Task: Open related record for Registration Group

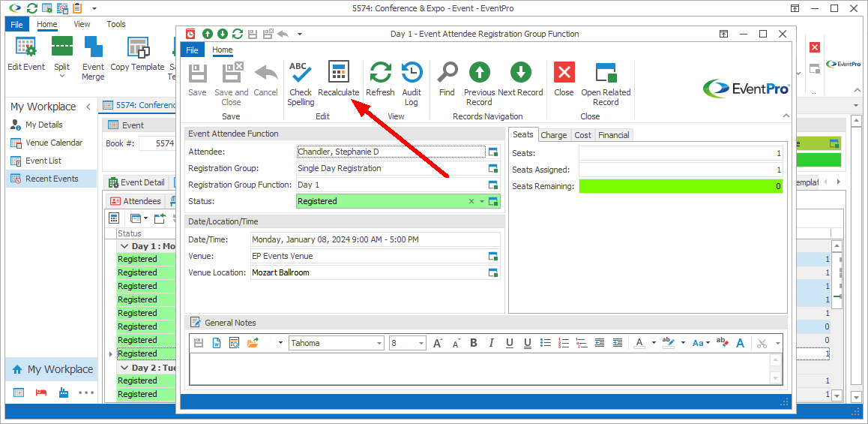Action: pyautogui.click(x=493, y=168)
